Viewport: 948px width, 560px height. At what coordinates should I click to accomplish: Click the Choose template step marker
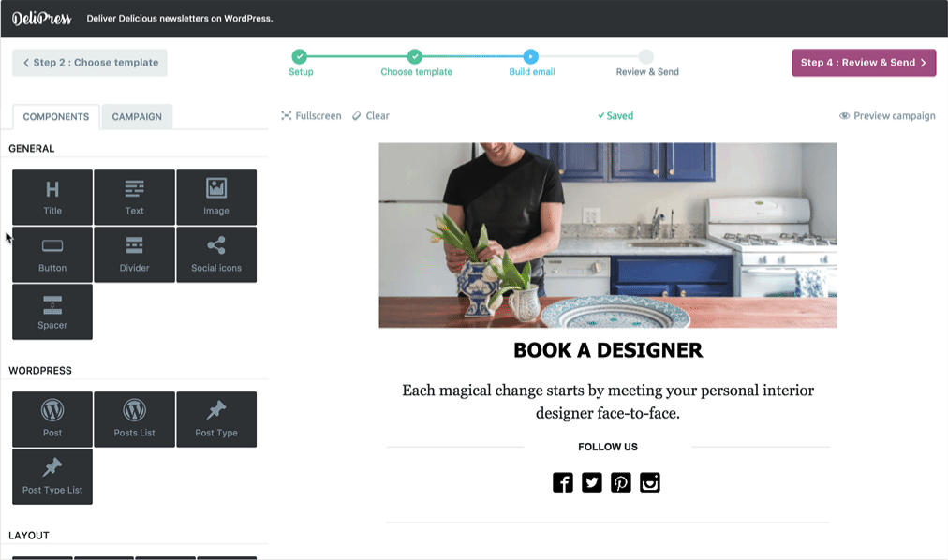(415, 57)
